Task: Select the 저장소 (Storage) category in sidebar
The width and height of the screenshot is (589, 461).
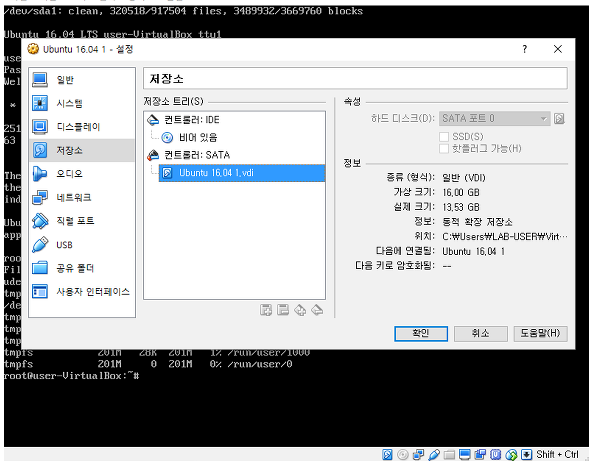Action: pos(82,150)
